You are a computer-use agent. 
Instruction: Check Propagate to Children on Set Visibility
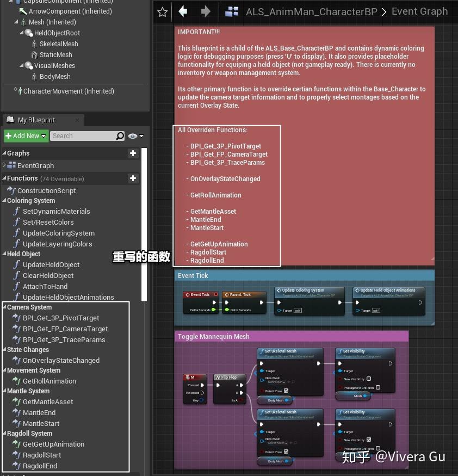click(379, 387)
